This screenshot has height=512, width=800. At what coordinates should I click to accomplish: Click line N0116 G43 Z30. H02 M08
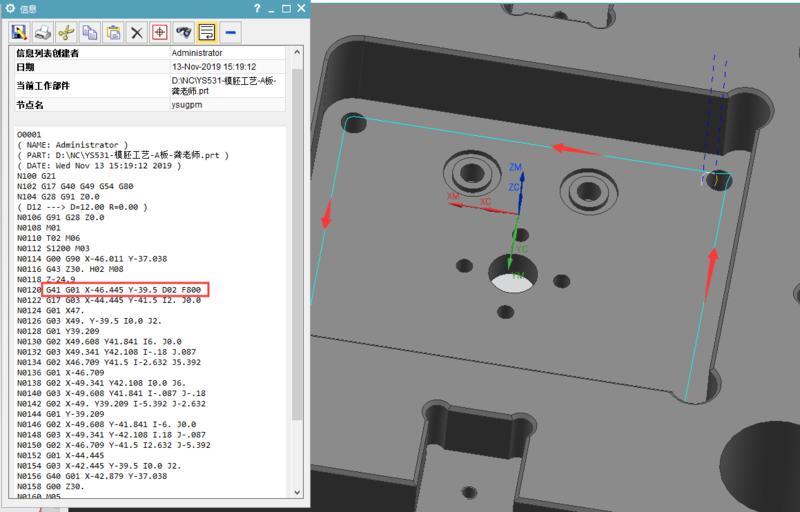70,269
